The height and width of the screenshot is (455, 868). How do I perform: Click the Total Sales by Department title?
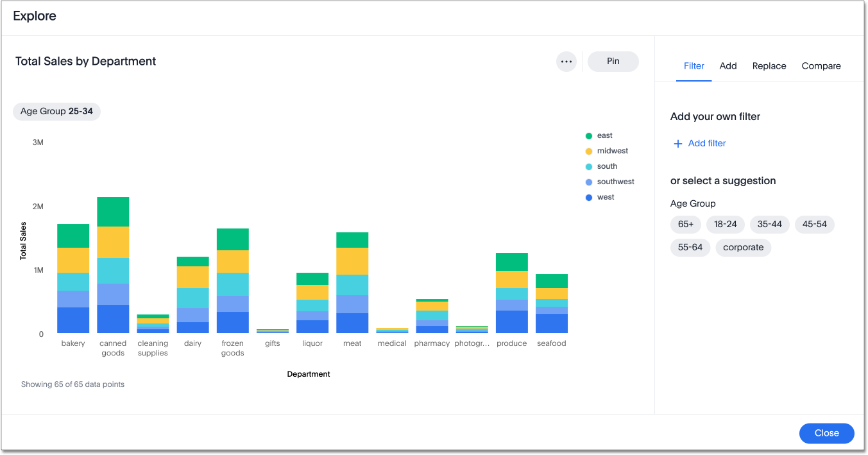[86, 62]
